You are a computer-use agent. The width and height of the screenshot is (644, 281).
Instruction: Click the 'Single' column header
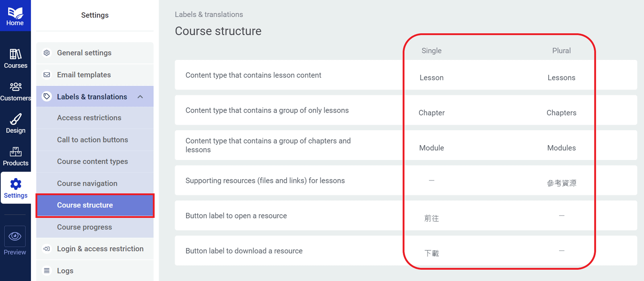click(x=431, y=51)
